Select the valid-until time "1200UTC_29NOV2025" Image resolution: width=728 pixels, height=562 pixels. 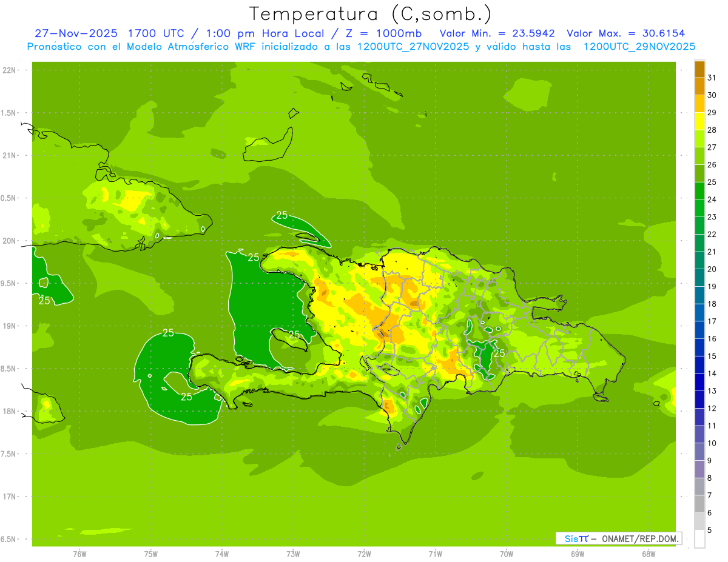[x=639, y=47]
